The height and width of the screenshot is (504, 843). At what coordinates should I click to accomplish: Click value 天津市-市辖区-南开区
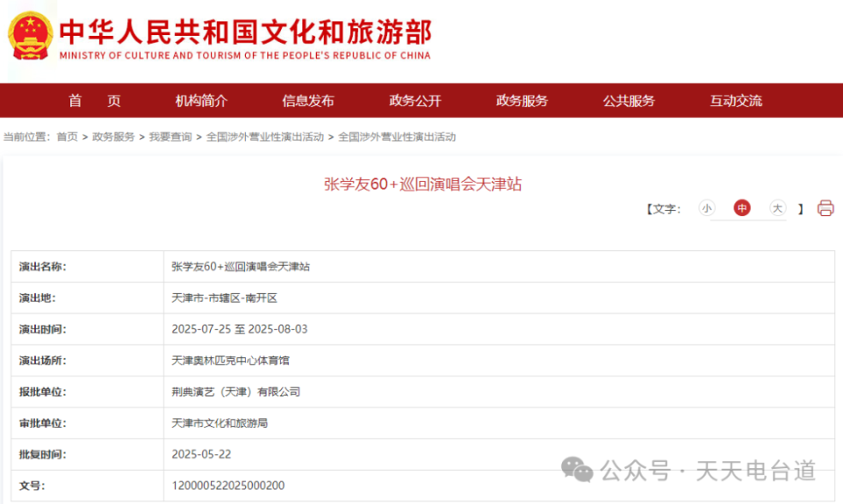pyautogui.click(x=224, y=299)
